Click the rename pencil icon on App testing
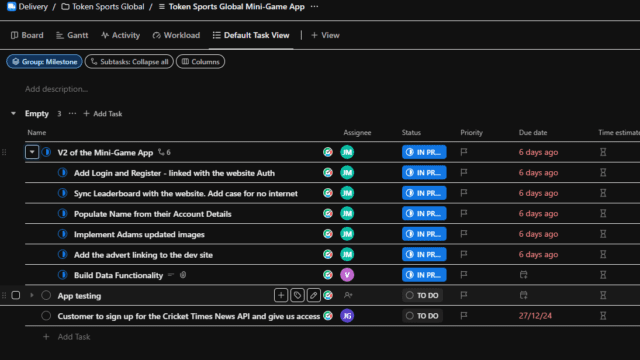The height and width of the screenshot is (360, 640). click(313, 295)
